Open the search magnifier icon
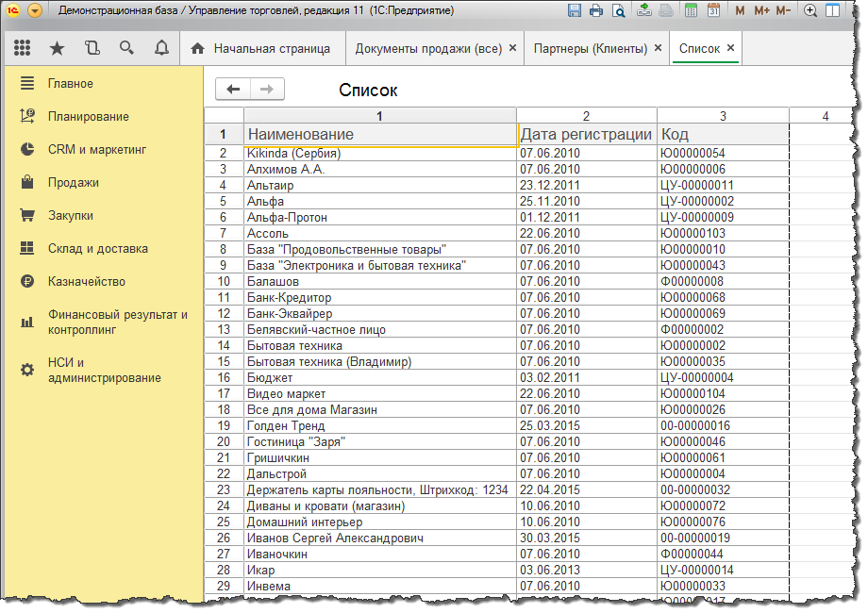868x613 pixels. point(126,48)
